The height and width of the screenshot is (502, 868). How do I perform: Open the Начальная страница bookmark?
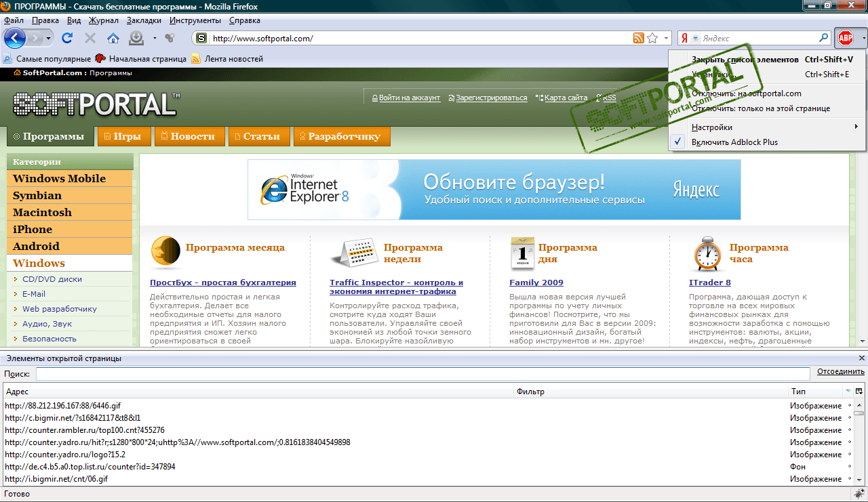pyautogui.click(x=141, y=59)
